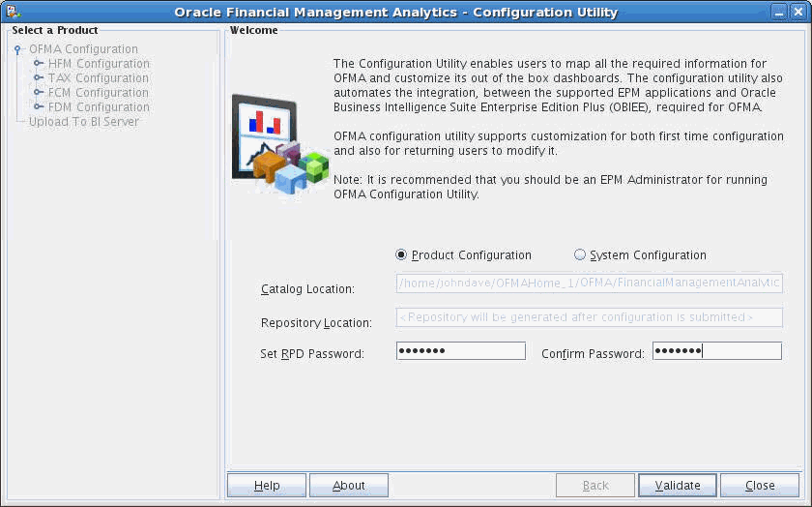Focus the Confirm Password field
812x507 pixels.
click(x=716, y=351)
